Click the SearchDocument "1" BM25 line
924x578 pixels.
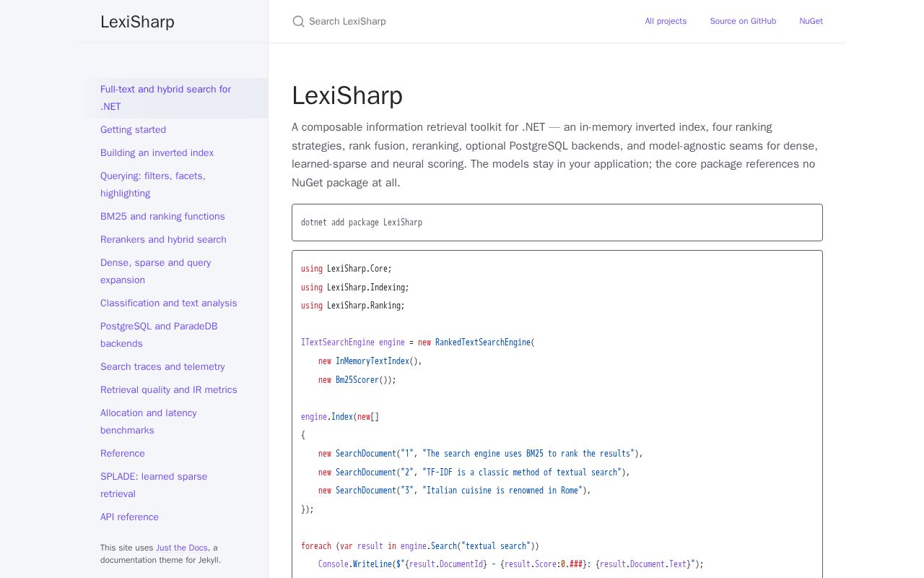pos(481,454)
